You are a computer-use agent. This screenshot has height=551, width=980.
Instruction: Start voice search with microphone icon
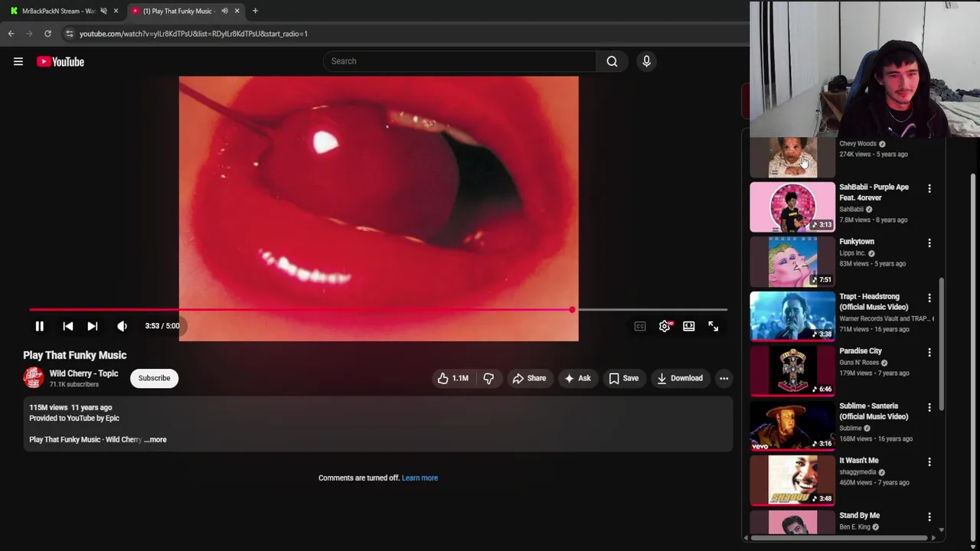click(x=646, y=61)
